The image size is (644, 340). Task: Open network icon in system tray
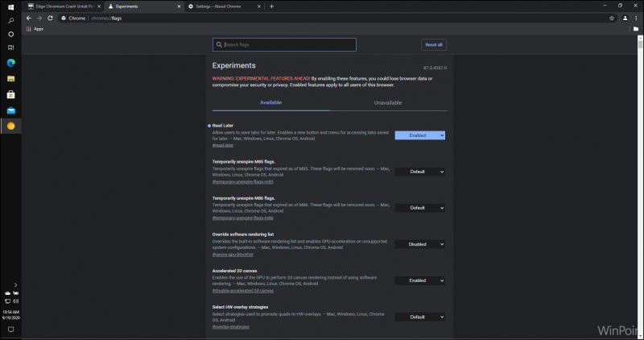pyautogui.click(x=7, y=301)
